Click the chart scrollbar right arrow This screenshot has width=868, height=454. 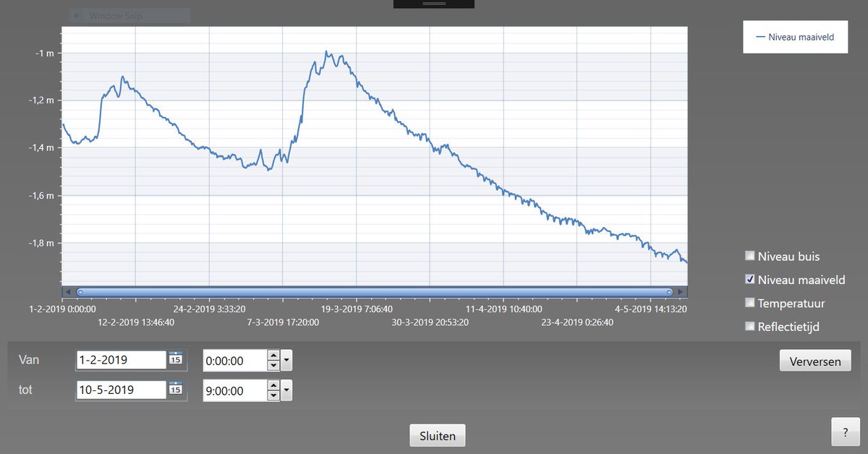pos(681,291)
